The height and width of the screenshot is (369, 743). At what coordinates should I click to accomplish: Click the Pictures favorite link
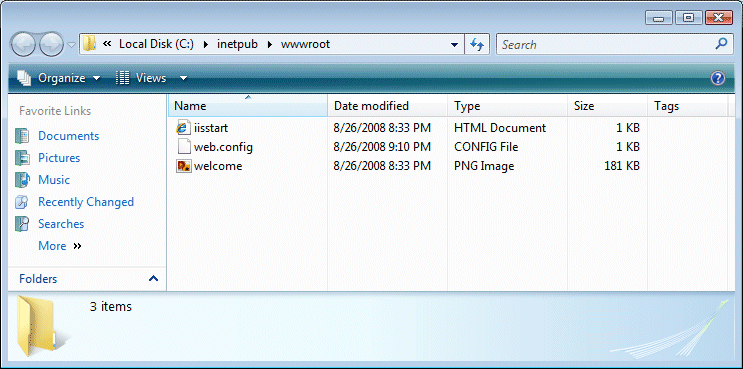tap(59, 158)
